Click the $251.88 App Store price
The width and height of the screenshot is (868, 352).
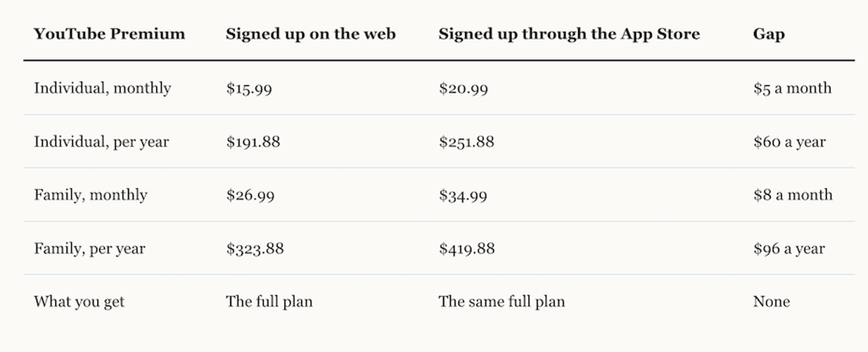pos(466,142)
